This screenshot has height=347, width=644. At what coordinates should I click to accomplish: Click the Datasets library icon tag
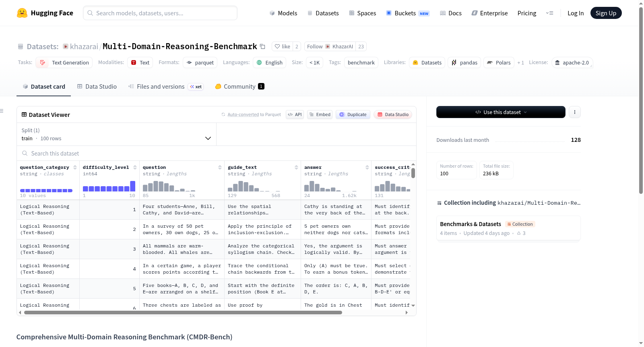click(x=415, y=62)
